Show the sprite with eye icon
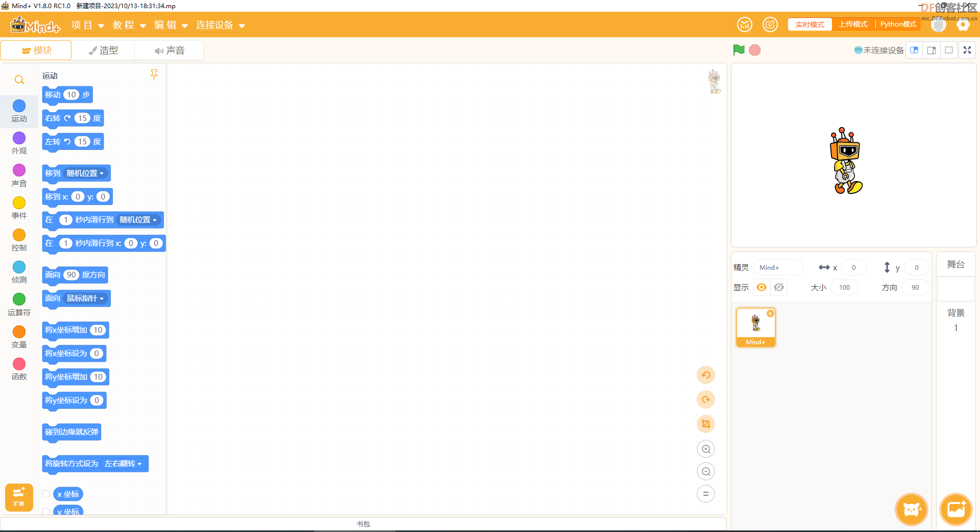The image size is (980, 532). click(x=762, y=287)
